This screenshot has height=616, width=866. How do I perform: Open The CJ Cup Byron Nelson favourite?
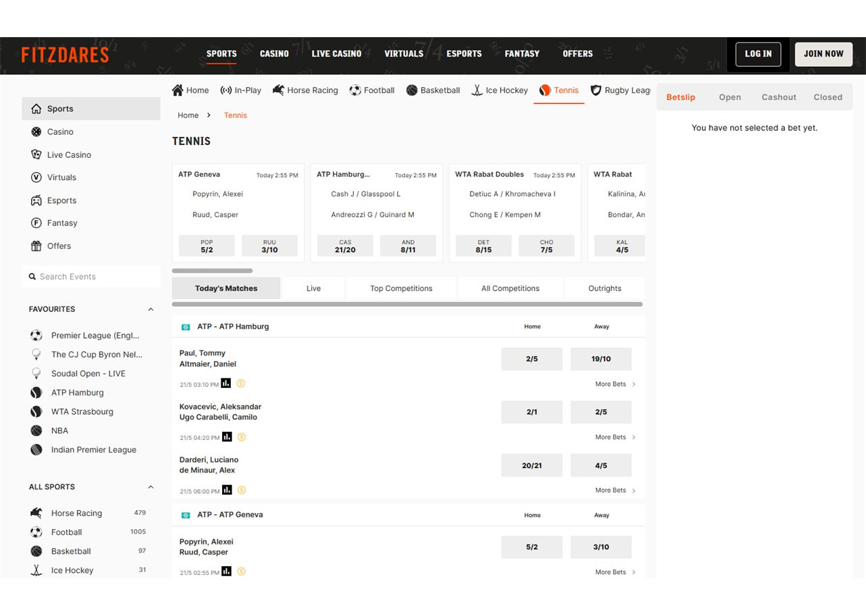click(x=86, y=354)
